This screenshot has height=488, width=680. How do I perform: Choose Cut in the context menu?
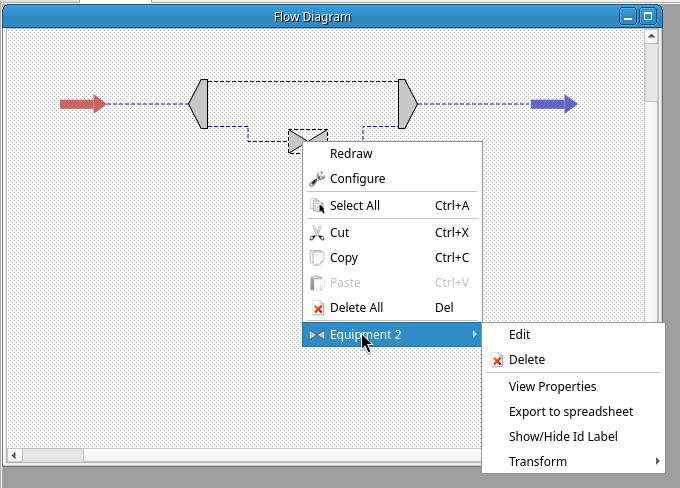point(392,233)
